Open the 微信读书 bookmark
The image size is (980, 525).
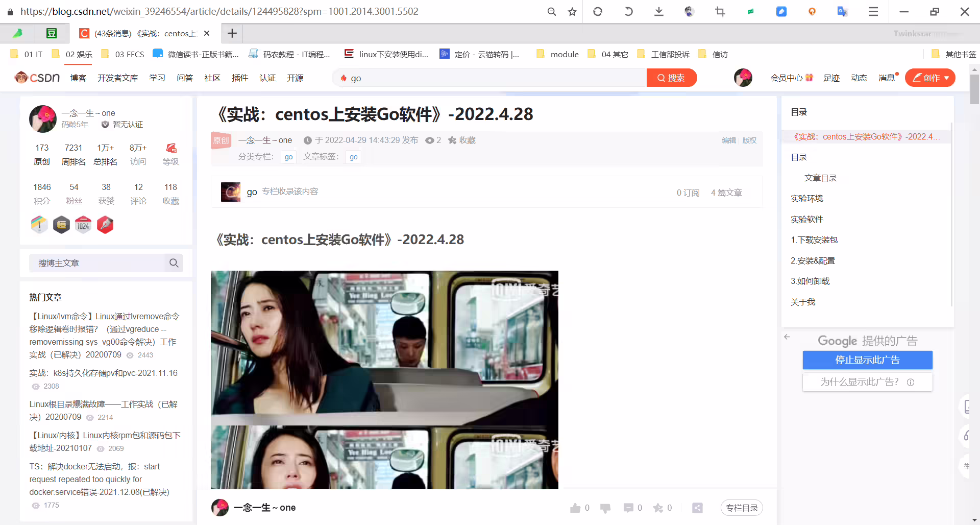point(196,54)
